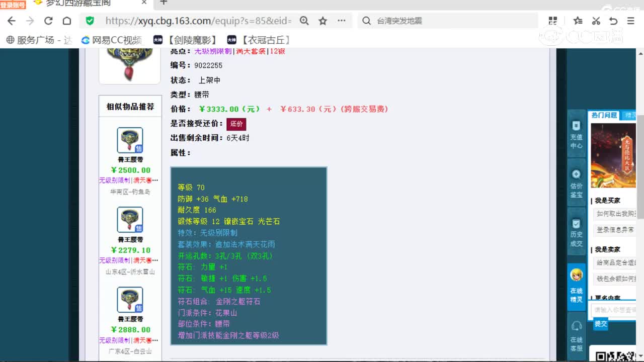Open the ¥2500.00 兽王腰带 item thumbnail
The image size is (644, 362).
pos(130,140)
